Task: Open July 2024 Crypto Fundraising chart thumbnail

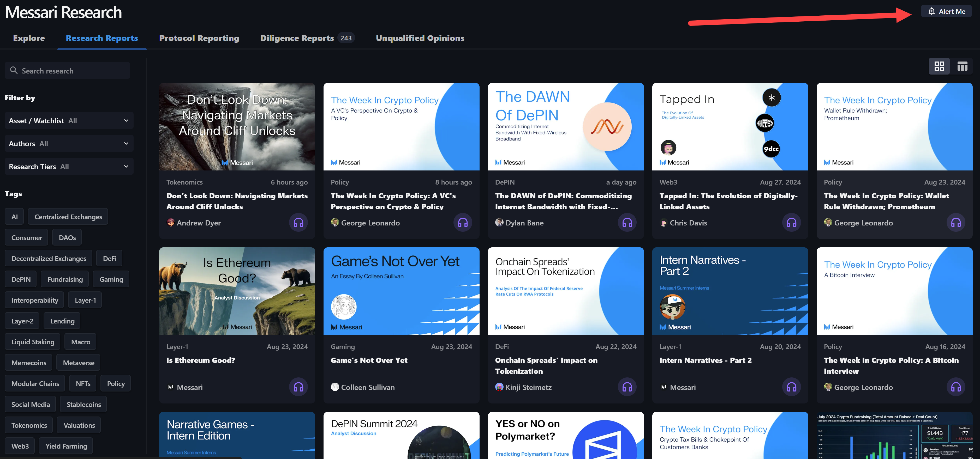Action: 894,435
